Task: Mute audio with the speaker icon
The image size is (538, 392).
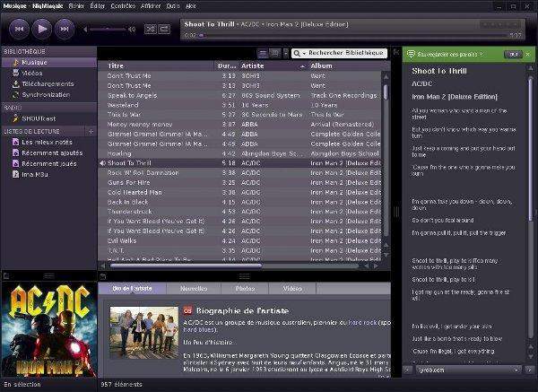Action: click(132, 30)
